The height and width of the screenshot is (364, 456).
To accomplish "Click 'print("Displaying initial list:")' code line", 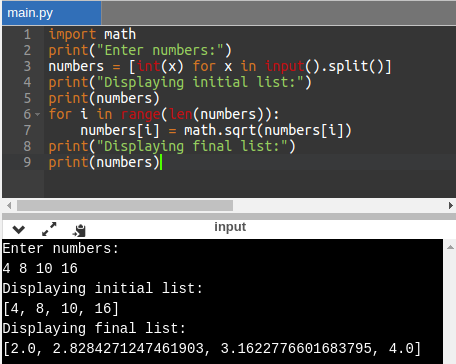I will pyautogui.click(x=180, y=82).
